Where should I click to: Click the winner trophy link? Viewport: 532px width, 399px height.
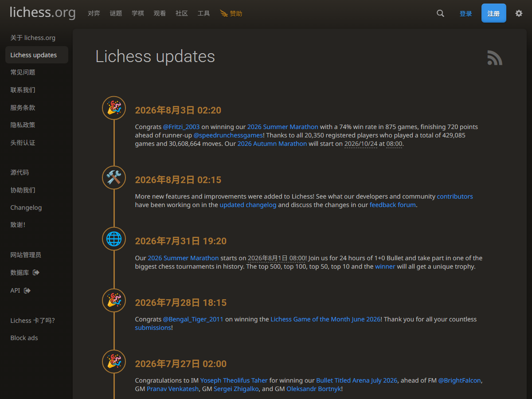(x=385, y=266)
